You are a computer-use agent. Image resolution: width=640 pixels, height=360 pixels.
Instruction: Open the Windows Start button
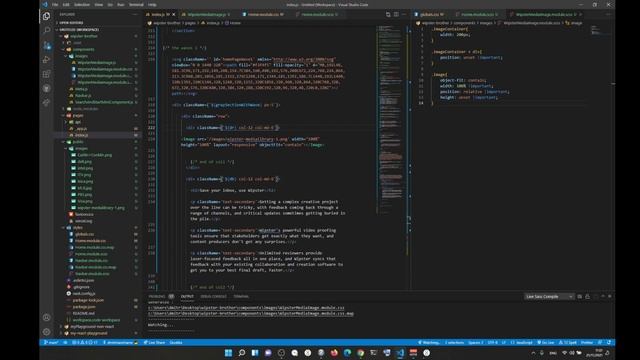point(228,353)
